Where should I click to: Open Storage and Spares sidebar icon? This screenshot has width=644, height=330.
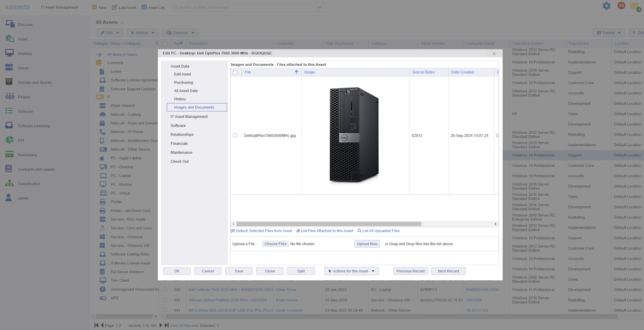(9, 82)
